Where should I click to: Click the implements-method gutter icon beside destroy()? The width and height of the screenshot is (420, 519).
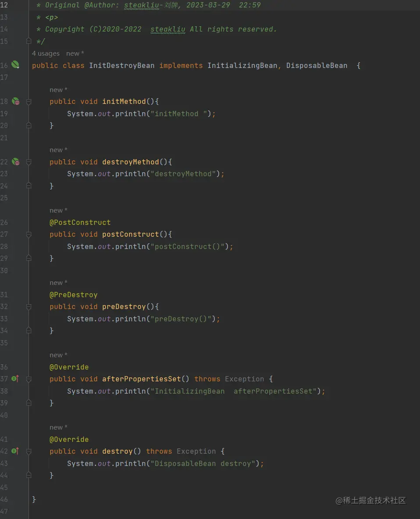15,451
